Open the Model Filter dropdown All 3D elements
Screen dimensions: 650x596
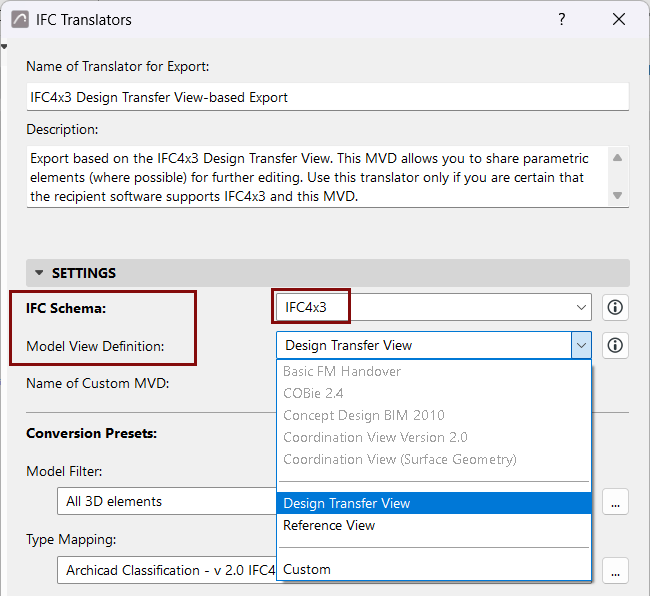pos(167,501)
